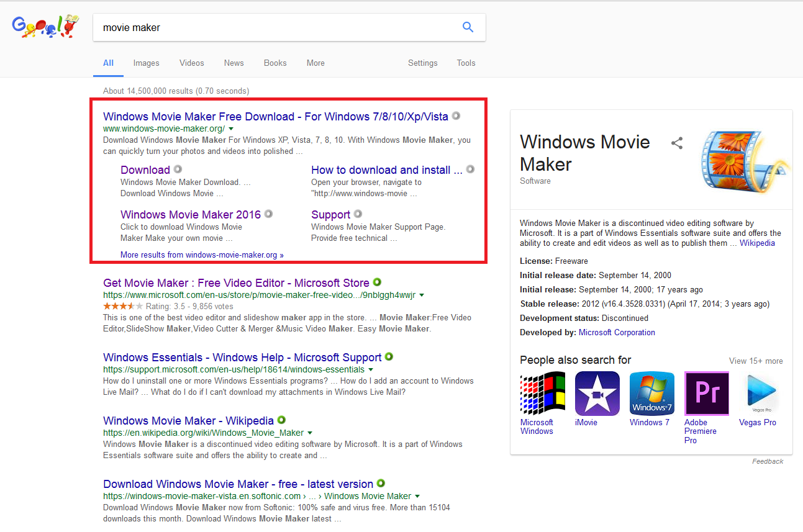Expand dropdown arrow next to windows-movie-maker.org URL

231,128
